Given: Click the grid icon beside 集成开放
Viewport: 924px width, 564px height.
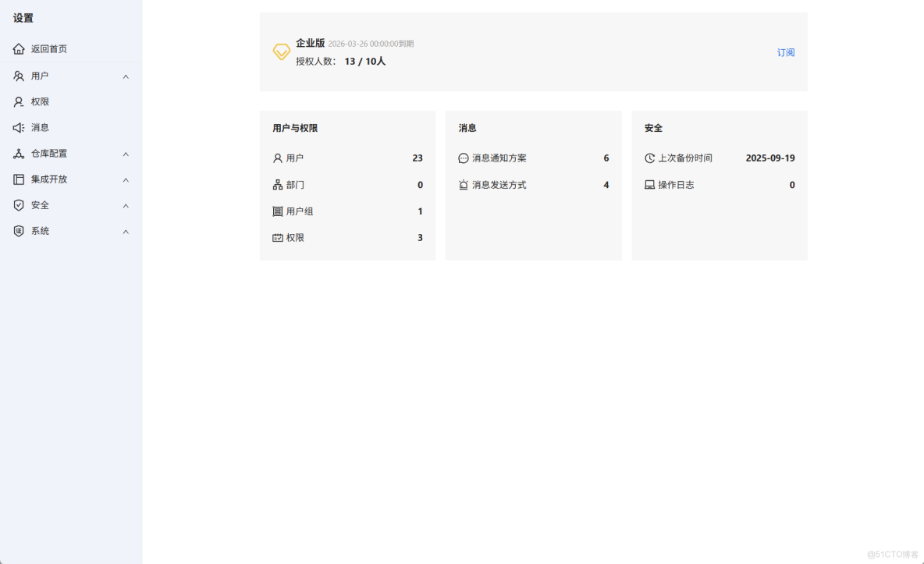Looking at the screenshot, I should point(19,179).
